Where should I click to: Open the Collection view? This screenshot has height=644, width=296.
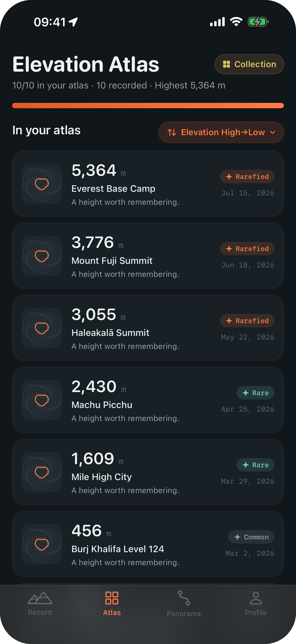[x=249, y=64]
